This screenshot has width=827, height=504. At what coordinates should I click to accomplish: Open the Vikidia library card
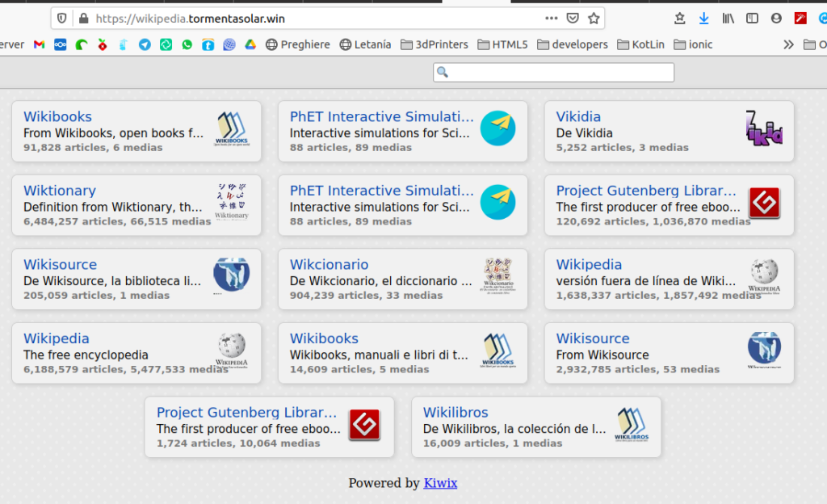669,132
